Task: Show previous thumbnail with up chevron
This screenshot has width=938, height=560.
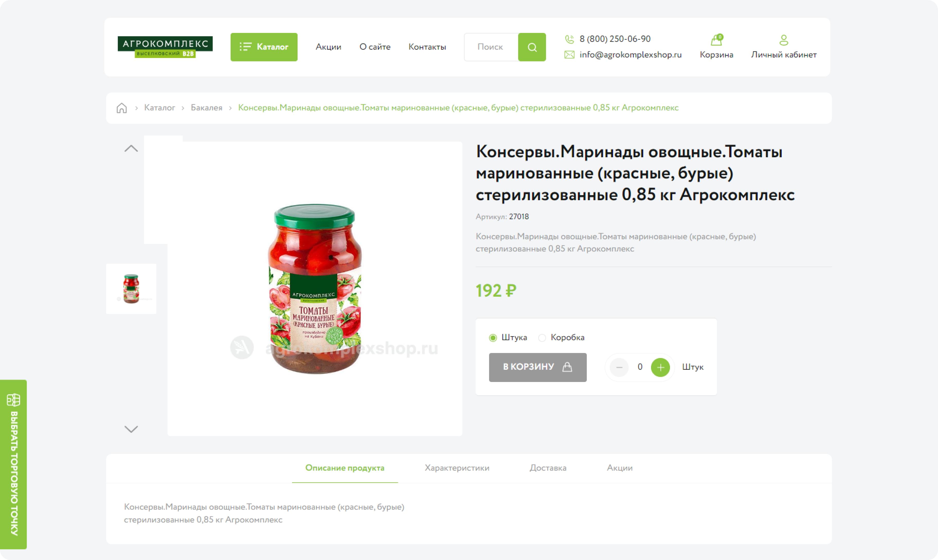Action: pos(131,148)
